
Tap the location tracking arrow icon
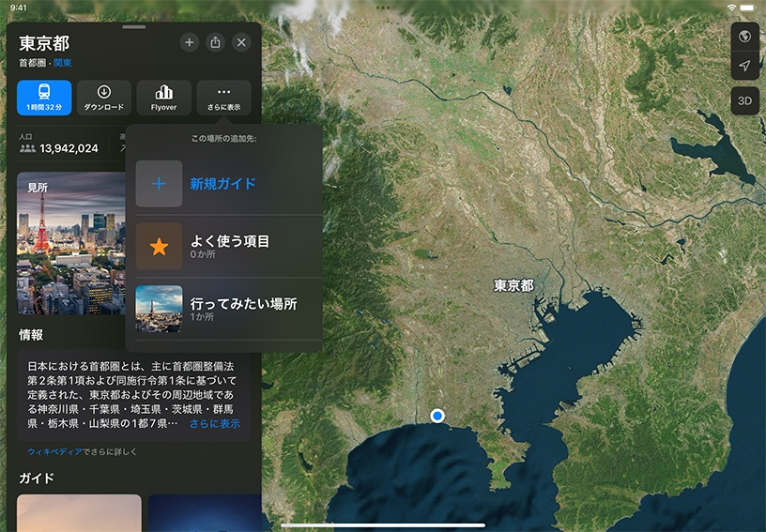[x=744, y=66]
